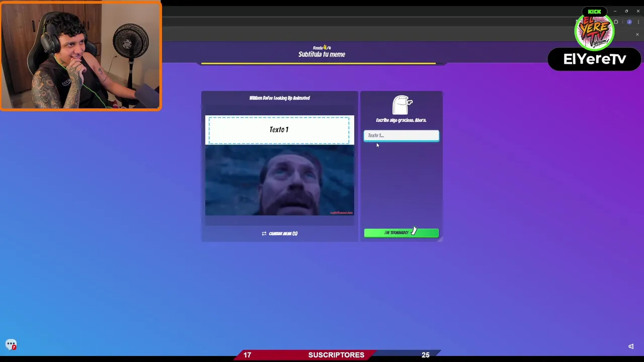Open the chat bubble notification icon
Image resolution: width=644 pixels, height=362 pixels.
(x=11, y=344)
